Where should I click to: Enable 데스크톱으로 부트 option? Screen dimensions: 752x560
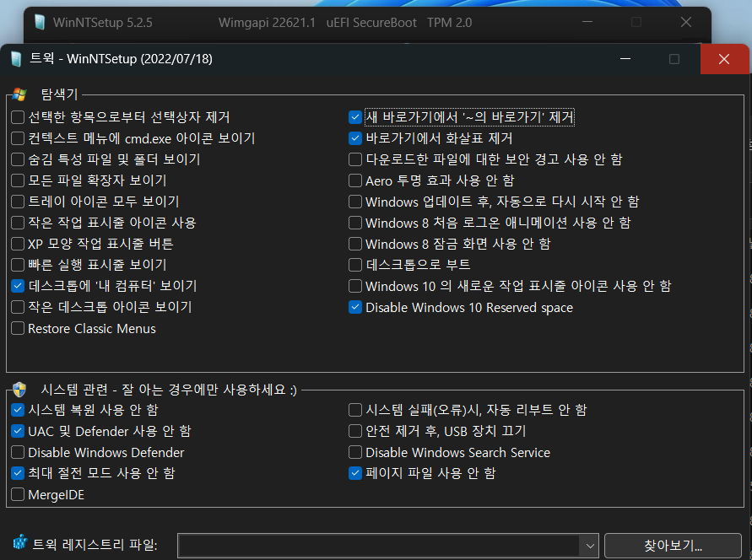(355, 265)
